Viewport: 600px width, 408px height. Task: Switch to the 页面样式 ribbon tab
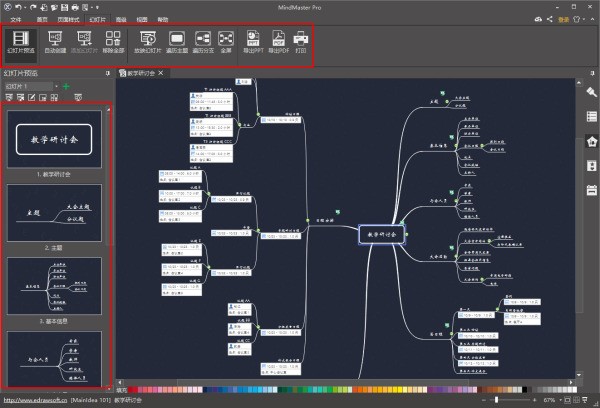pos(69,18)
